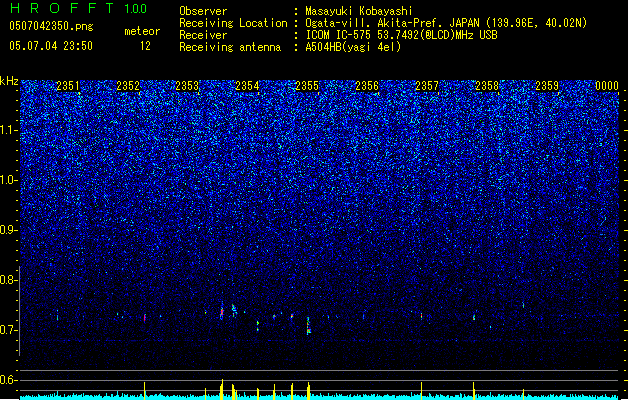Click the 2354 time marker
The image size is (629, 400).
[x=248, y=85]
